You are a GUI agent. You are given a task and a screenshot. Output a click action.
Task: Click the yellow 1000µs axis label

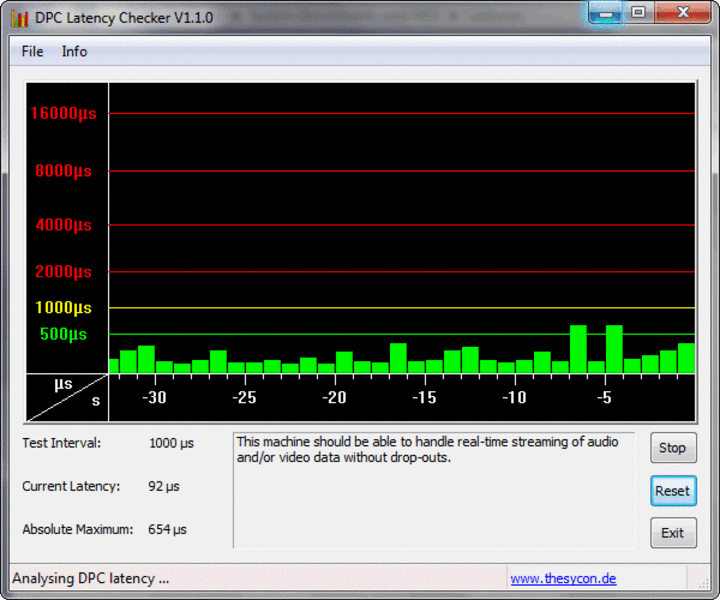(x=63, y=308)
